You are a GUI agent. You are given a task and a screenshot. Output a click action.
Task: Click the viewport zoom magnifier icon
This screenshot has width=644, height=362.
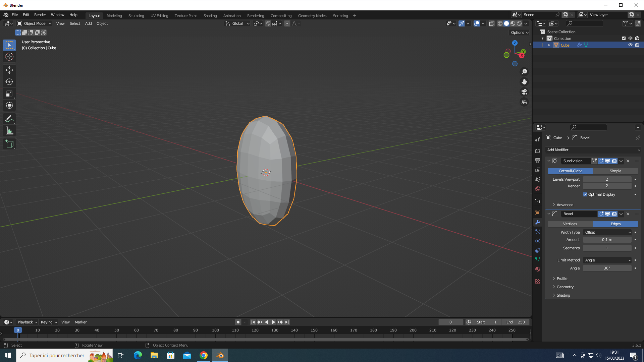click(524, 72)
